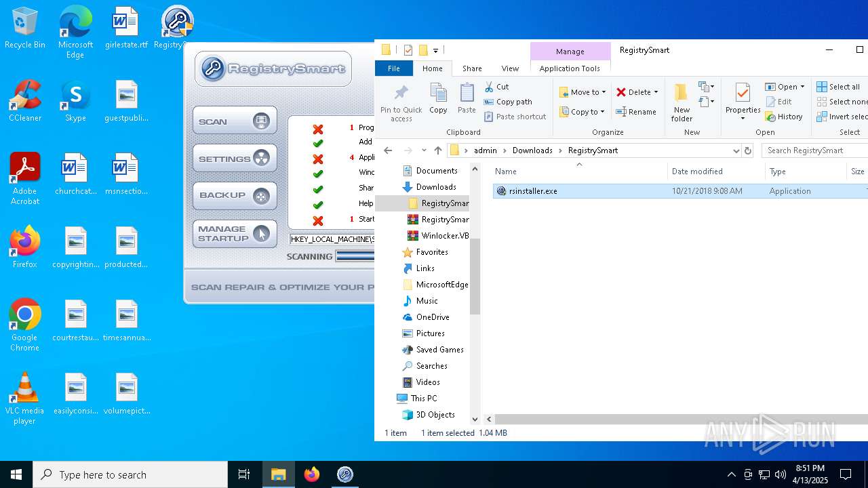Select the Winlocker.VB archive item
Screen dimensions: 868x488
pyautogui.click(x=438, y=236)
